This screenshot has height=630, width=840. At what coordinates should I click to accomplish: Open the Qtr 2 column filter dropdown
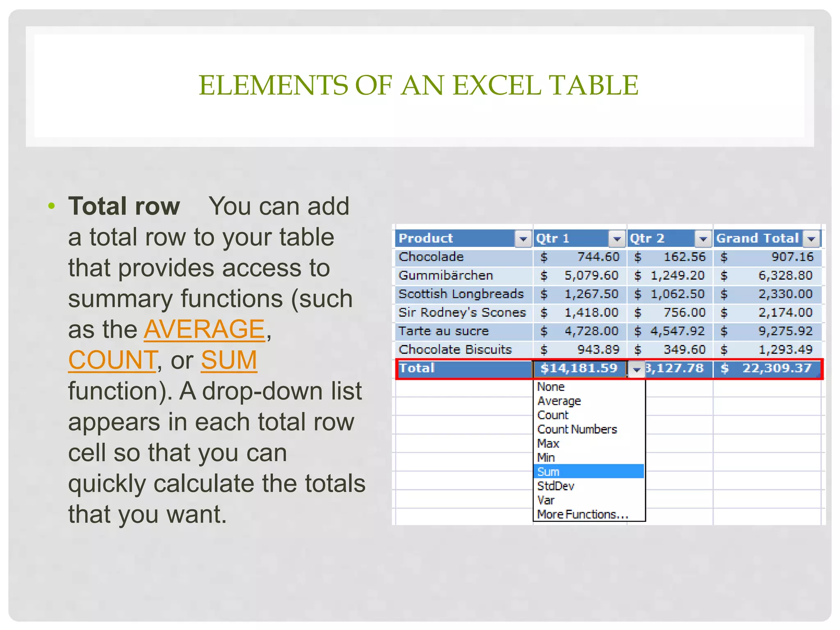703,239
